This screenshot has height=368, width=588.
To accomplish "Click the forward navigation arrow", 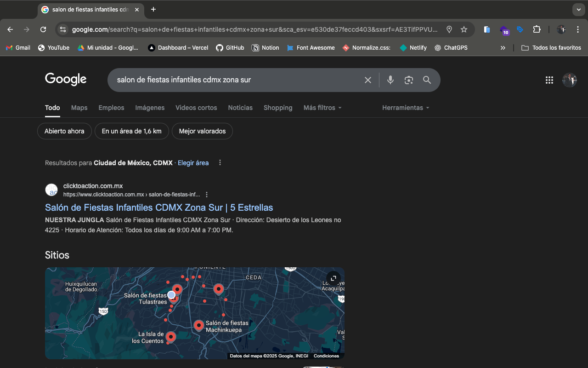I will pos(27,29).
